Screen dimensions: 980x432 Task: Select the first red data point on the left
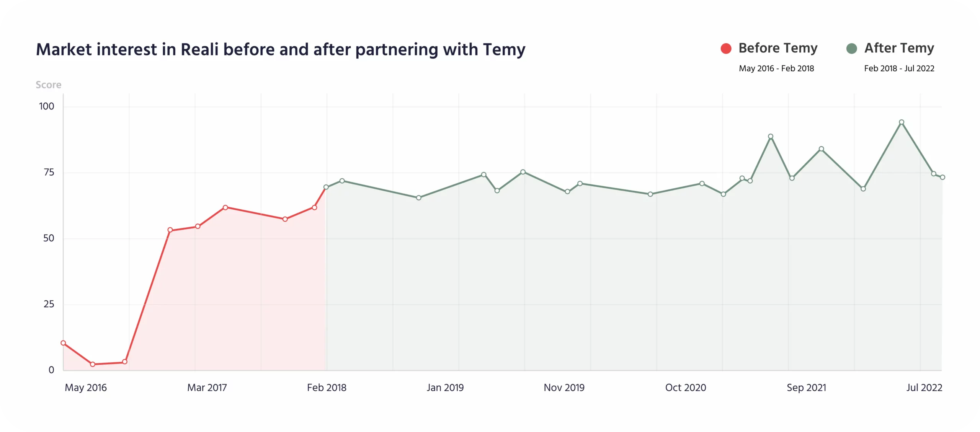[x=64, y=343]
